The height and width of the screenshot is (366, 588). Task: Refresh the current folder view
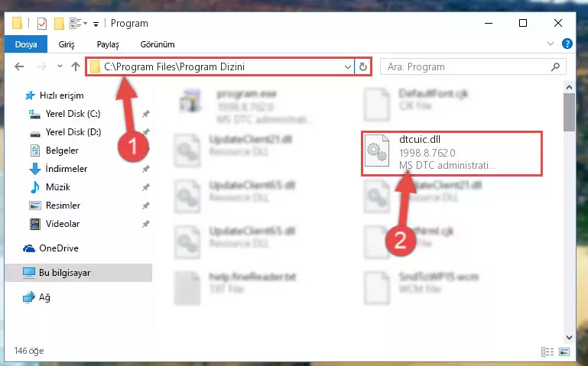pos(362,66)
